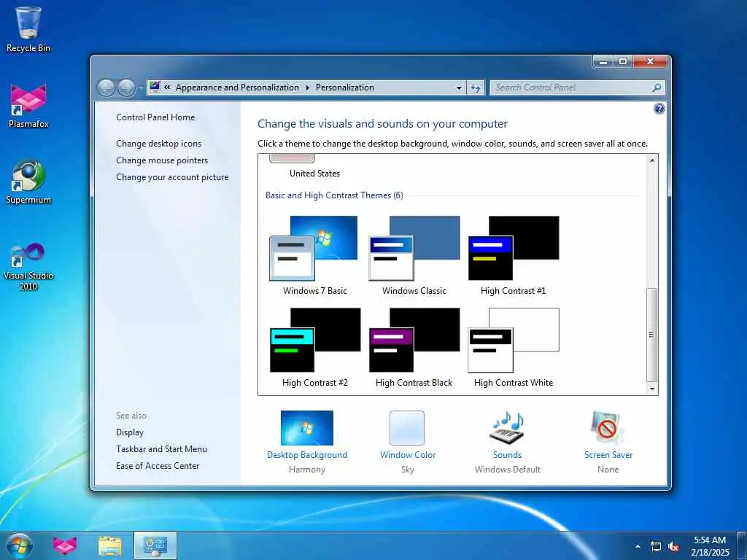Go to Control Panel Home

pyautogui.click(x=155, y=117)
